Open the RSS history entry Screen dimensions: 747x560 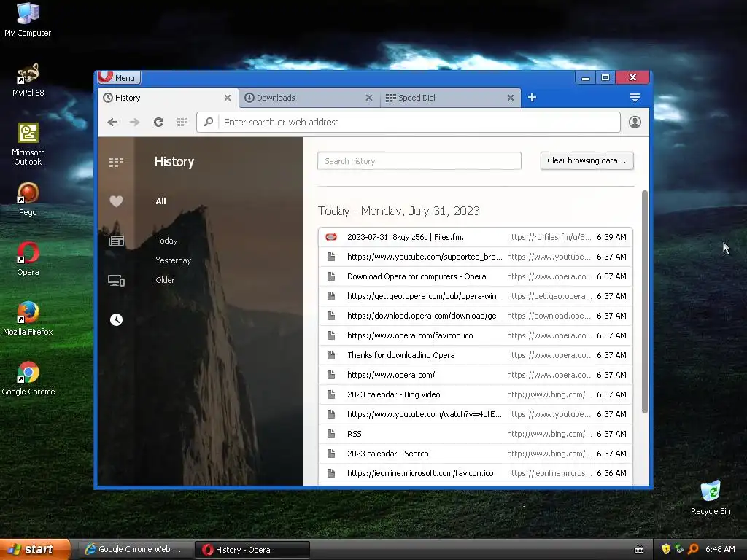476,434
